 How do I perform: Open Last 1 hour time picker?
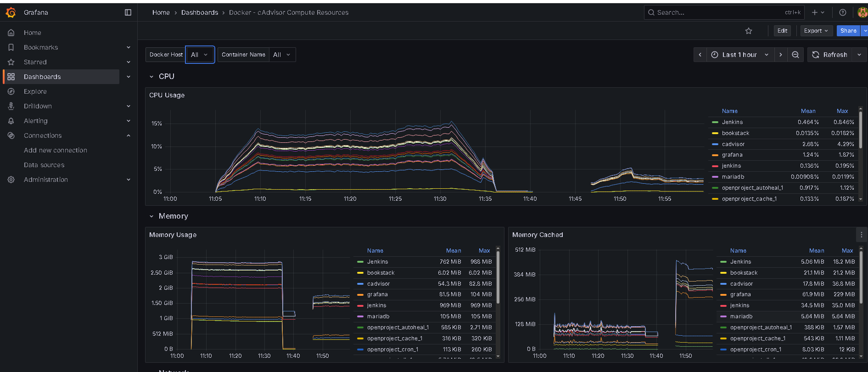(740, 55)
